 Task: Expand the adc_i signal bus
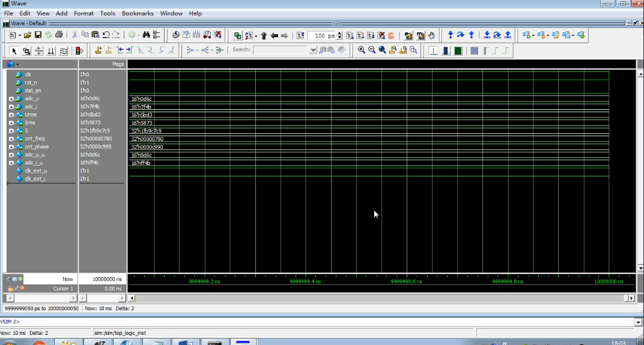(x=11, y=107)
